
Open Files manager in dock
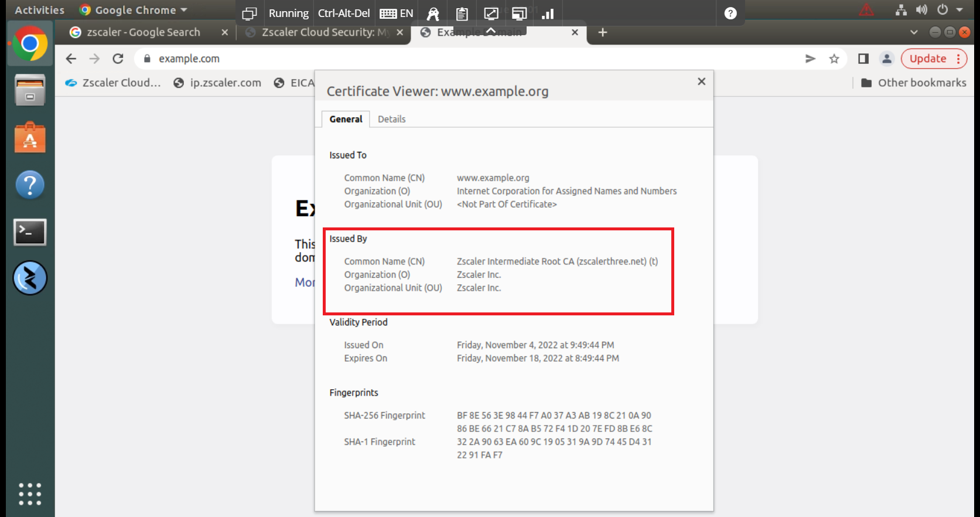click(30, 90)
